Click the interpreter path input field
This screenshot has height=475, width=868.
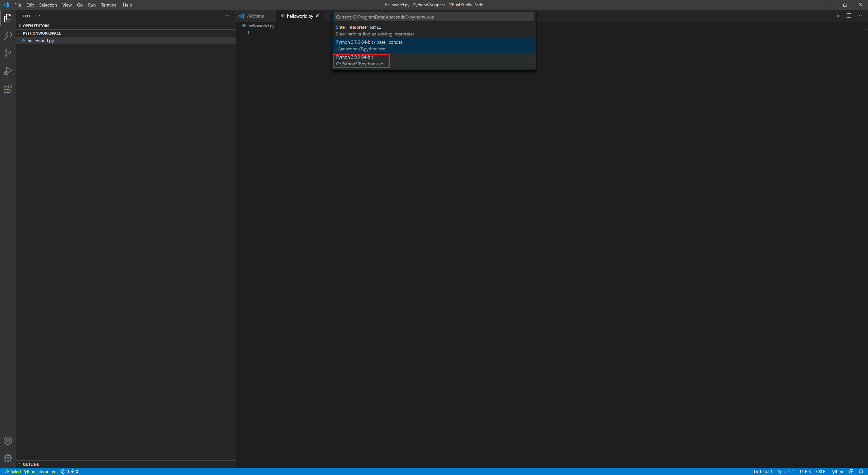tap(434, 17)
